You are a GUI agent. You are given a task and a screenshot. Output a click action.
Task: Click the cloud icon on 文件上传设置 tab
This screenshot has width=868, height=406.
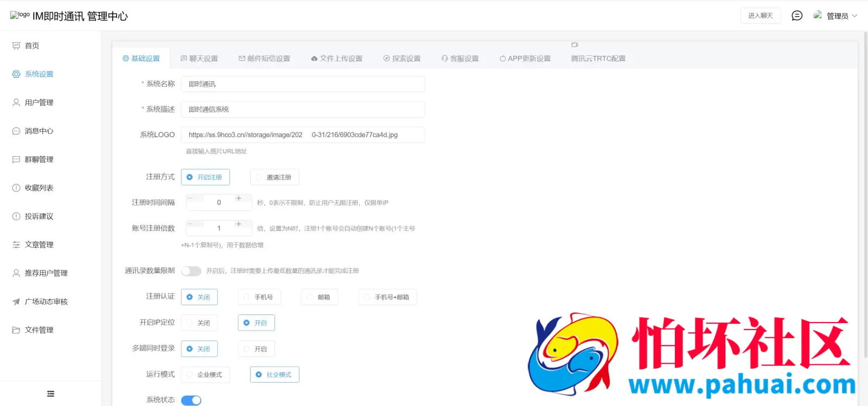[x=314, y=59]
